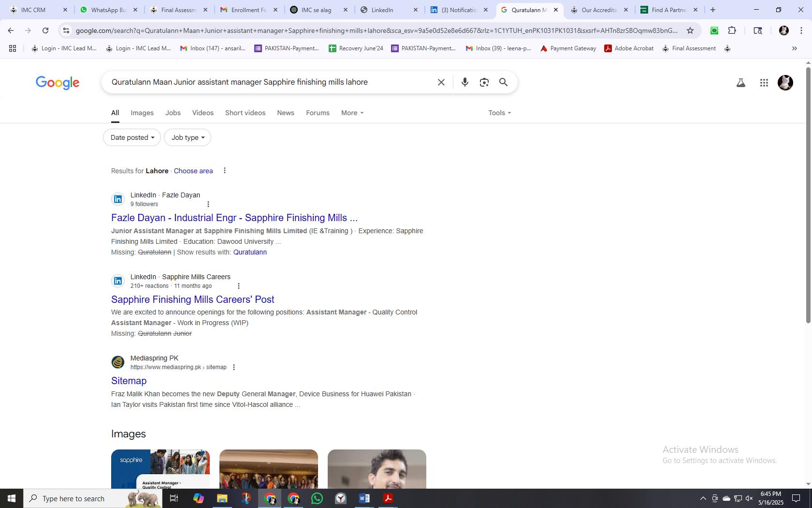Show results with Quratulann link
Screen dimensions: 812x508
(x=250, y=252)
